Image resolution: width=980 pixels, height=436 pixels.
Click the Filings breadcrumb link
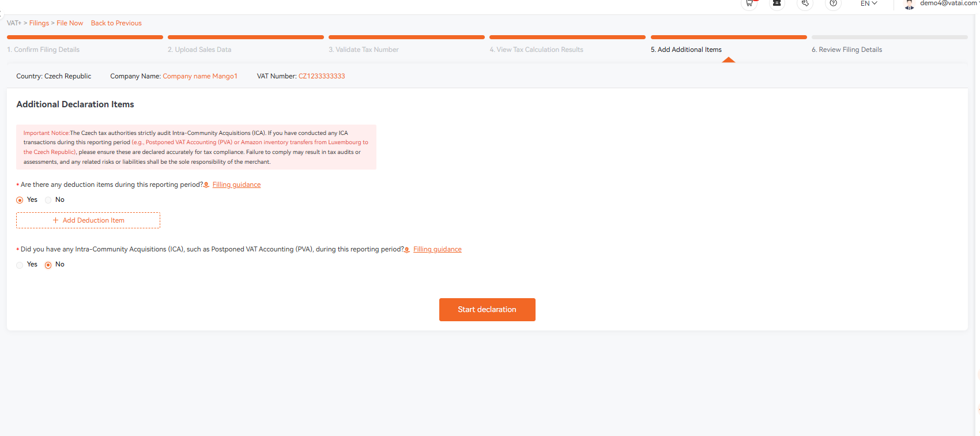[x=39, y=23]
